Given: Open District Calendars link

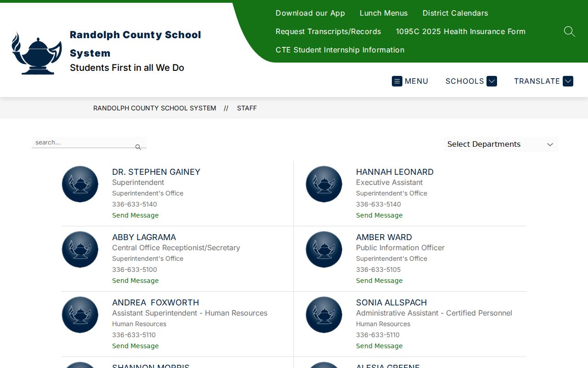Looking at the screenshot, I should click(455, 13).
